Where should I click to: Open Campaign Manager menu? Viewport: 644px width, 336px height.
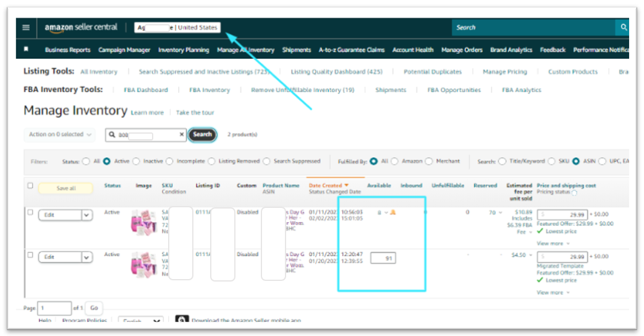[x=124, y=50]
